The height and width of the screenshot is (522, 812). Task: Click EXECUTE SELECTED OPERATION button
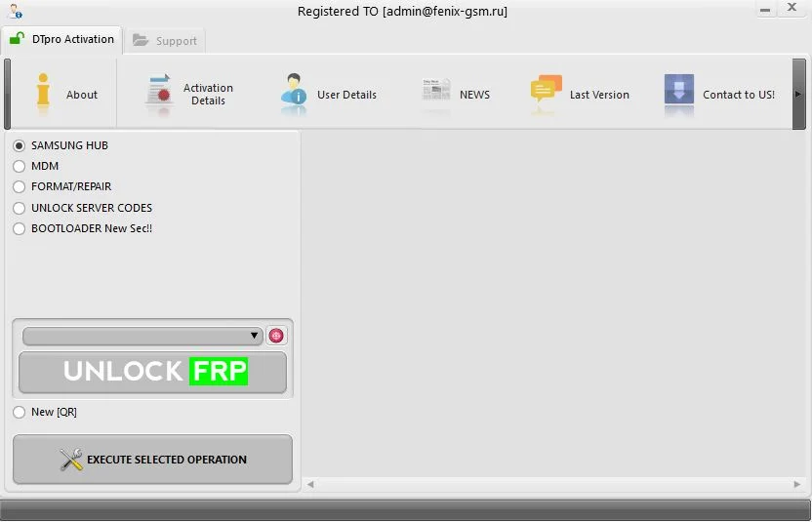[x=153, y=460]
